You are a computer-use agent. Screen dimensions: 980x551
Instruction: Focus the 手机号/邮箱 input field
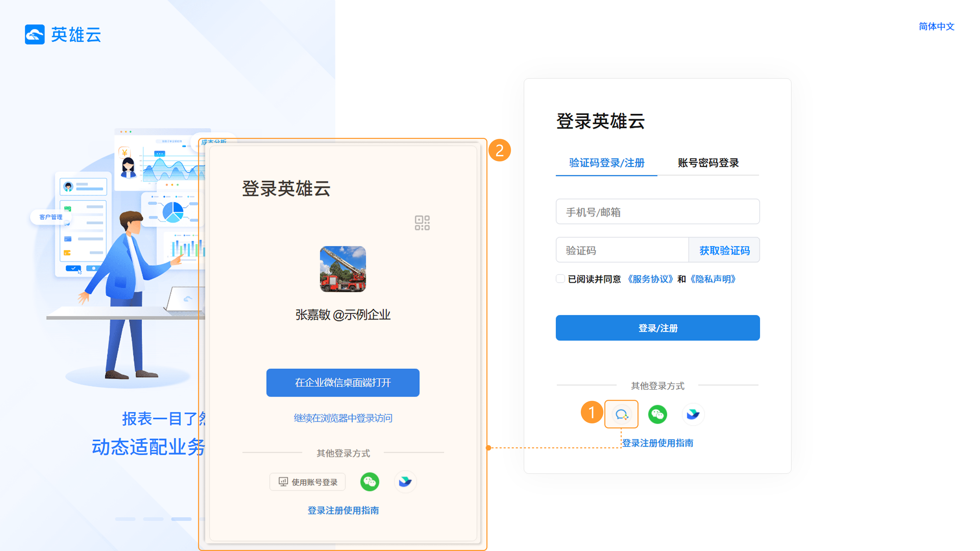pyautogui.click(x=657, y=212)
